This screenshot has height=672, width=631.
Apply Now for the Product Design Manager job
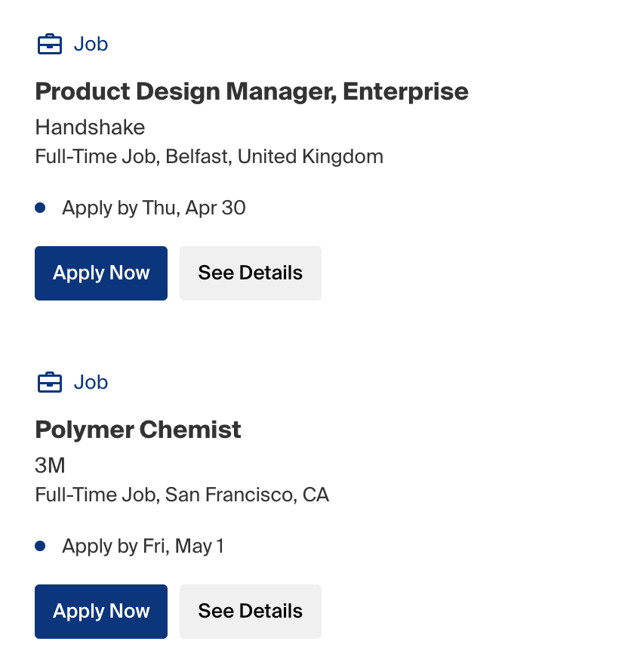click(101, 273)
